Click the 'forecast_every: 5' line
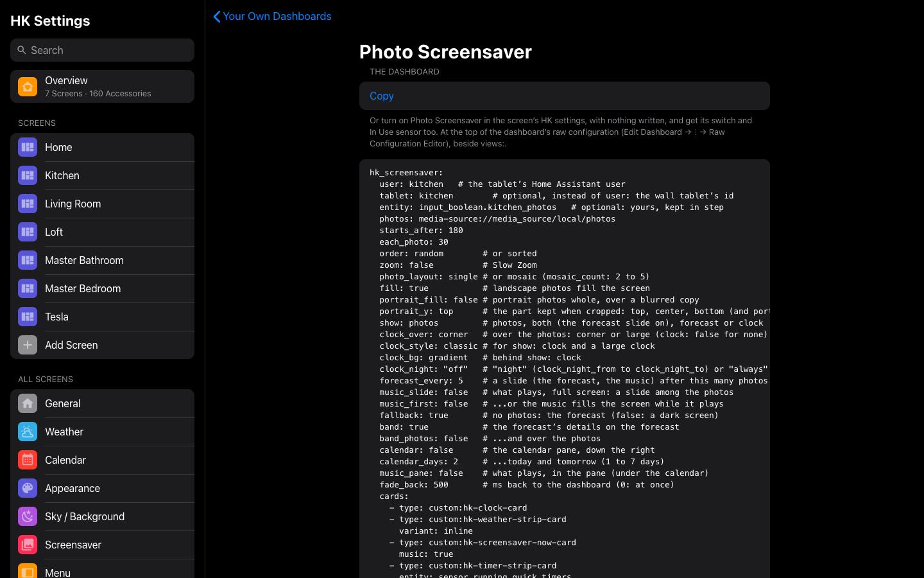 click(421, 381)
